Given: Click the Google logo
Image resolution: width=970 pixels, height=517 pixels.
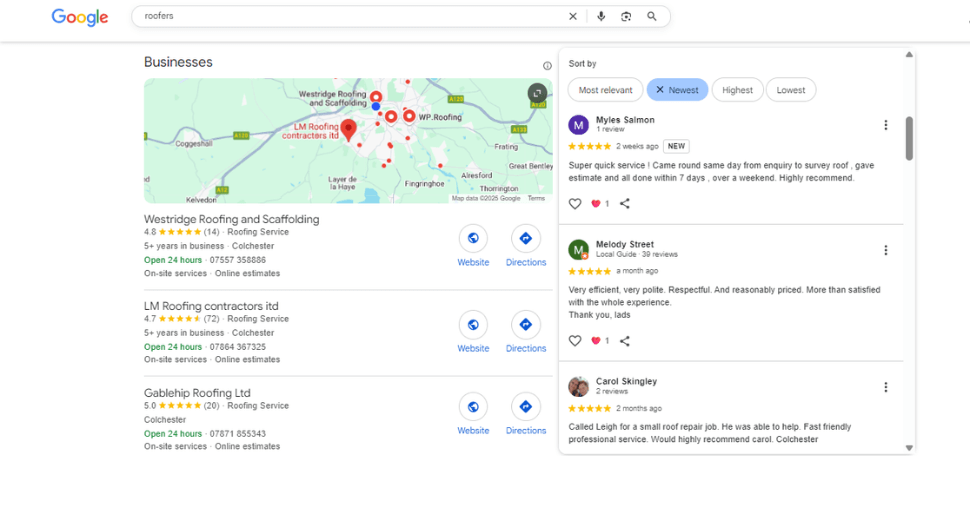Looking at the screenshot, I should pos(80,17).
